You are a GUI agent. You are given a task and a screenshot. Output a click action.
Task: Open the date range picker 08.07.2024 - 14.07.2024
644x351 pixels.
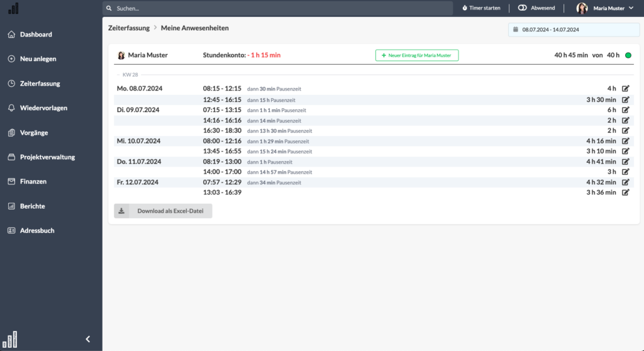[574, 30]
